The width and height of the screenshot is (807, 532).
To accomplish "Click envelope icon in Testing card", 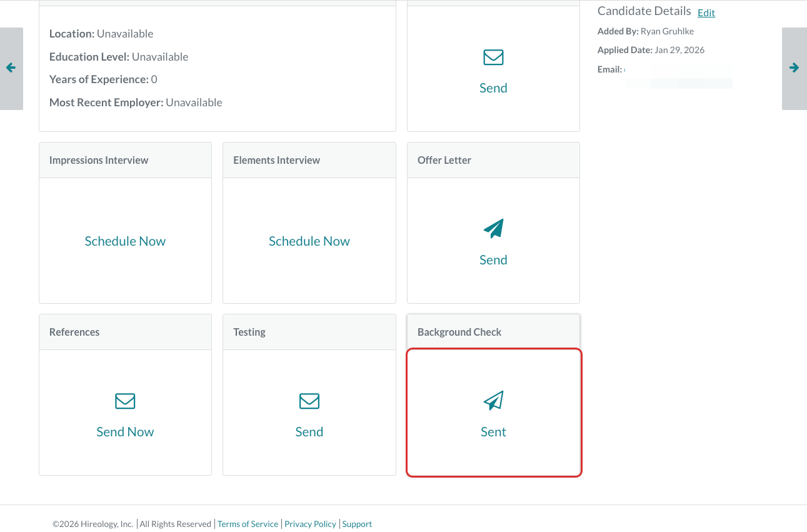I will pos(309,401).
